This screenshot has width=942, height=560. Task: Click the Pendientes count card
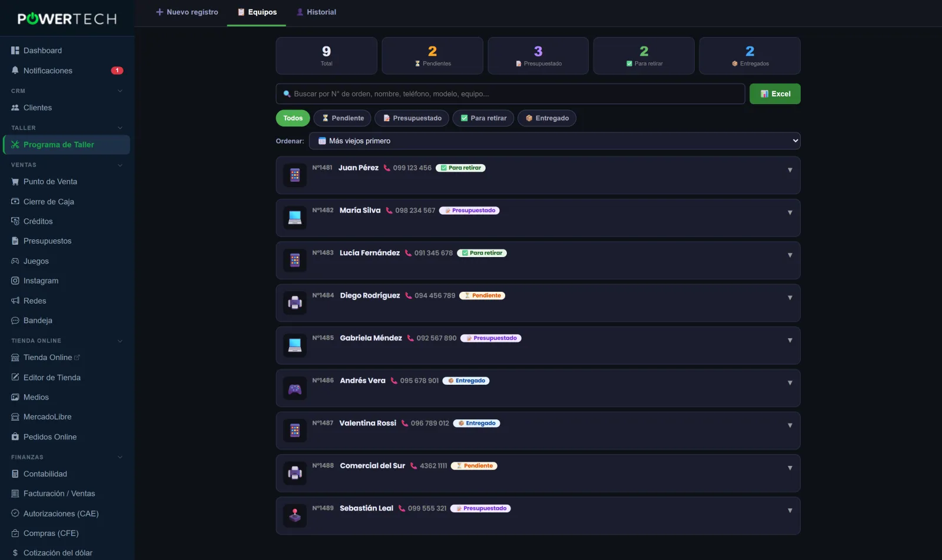point(433,56)
